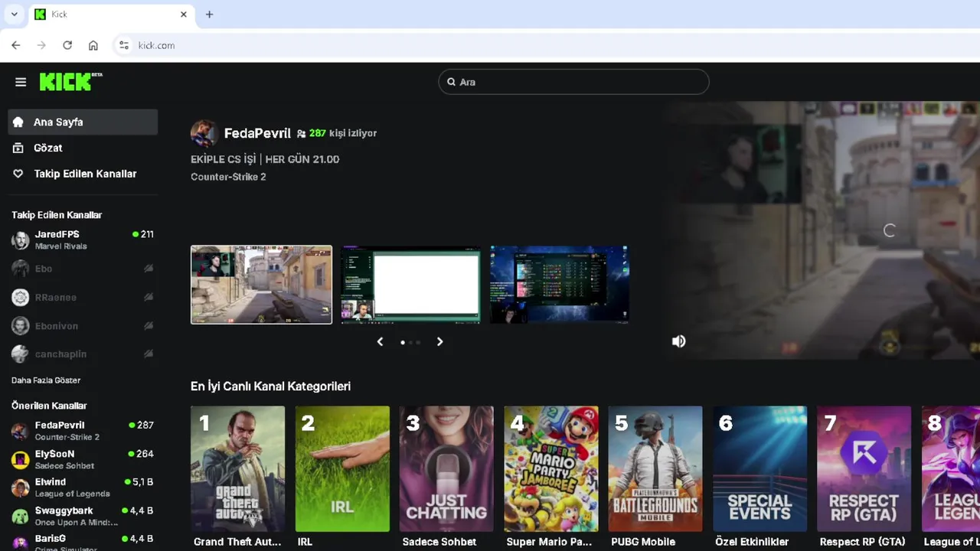980x551 pixels.
Task: Switch to the Kick browser tab
Action: [x=111, y=15]
